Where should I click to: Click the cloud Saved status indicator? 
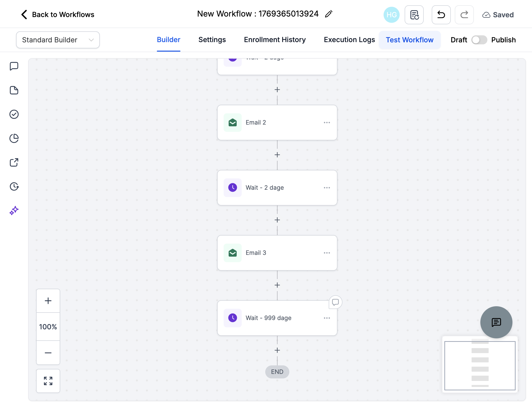click(498, 15)
